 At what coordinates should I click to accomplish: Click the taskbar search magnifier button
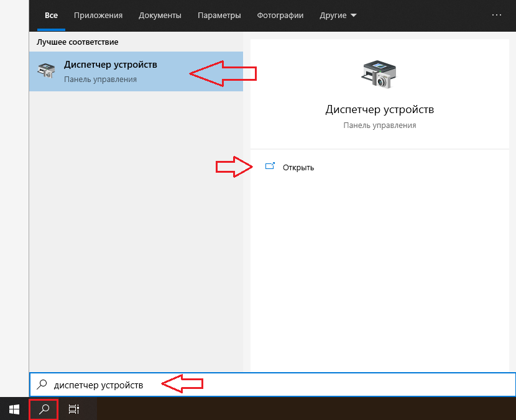pyautogui.click(x=44, y=409)
